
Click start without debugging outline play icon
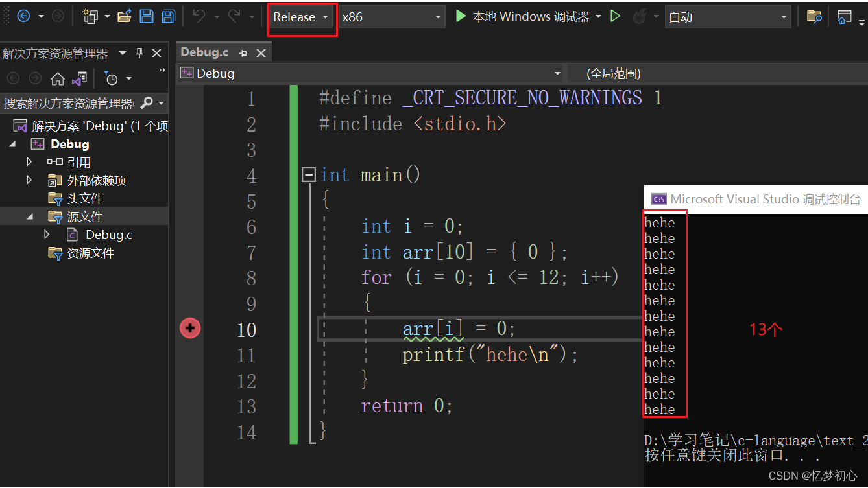[616, 17]
